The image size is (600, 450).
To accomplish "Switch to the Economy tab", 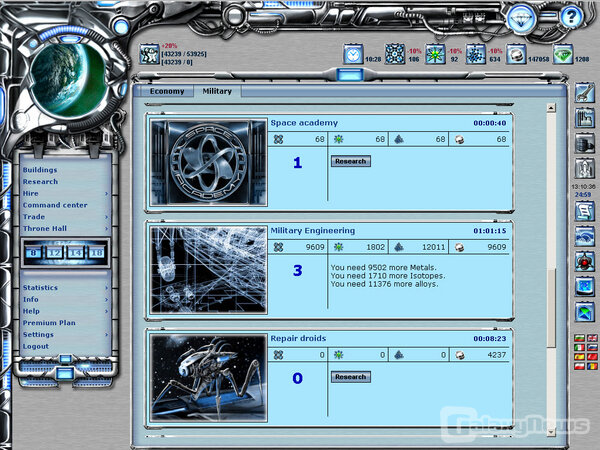I will pyautogui.click(x=167, y=91).
